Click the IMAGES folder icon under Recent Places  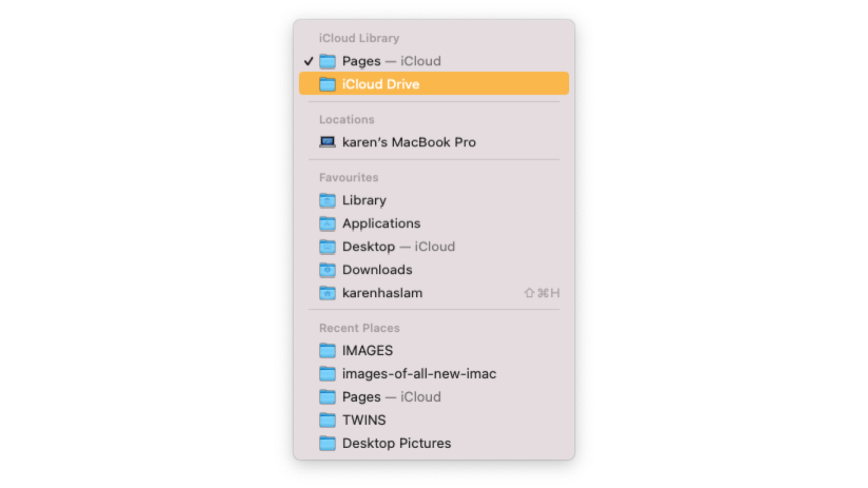(x=328, y=350)
